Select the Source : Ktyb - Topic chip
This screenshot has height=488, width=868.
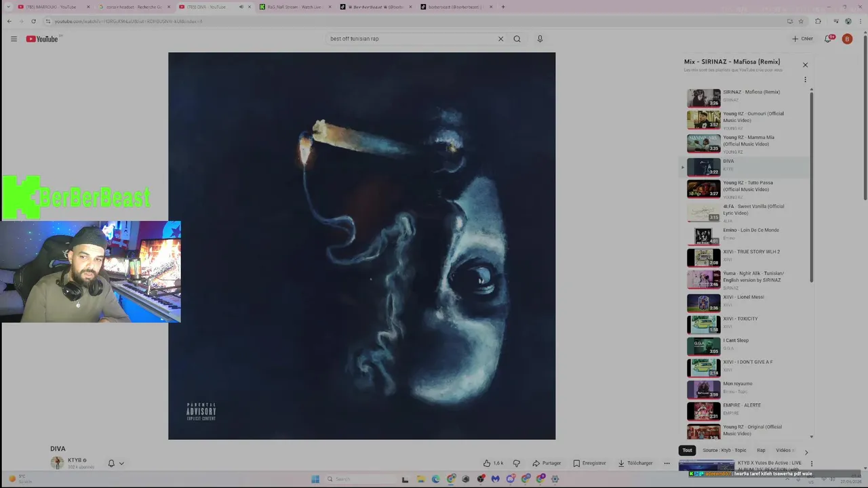[724, 450]
